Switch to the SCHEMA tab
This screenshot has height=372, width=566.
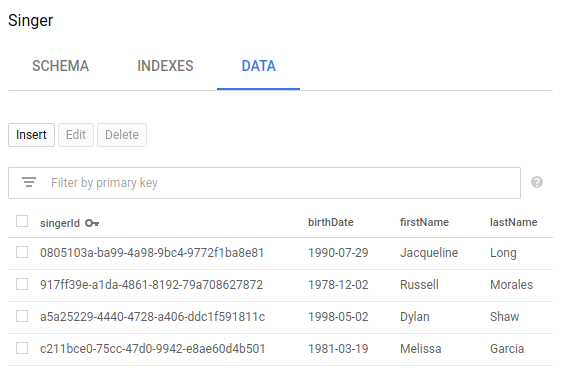tap(61, 66)
